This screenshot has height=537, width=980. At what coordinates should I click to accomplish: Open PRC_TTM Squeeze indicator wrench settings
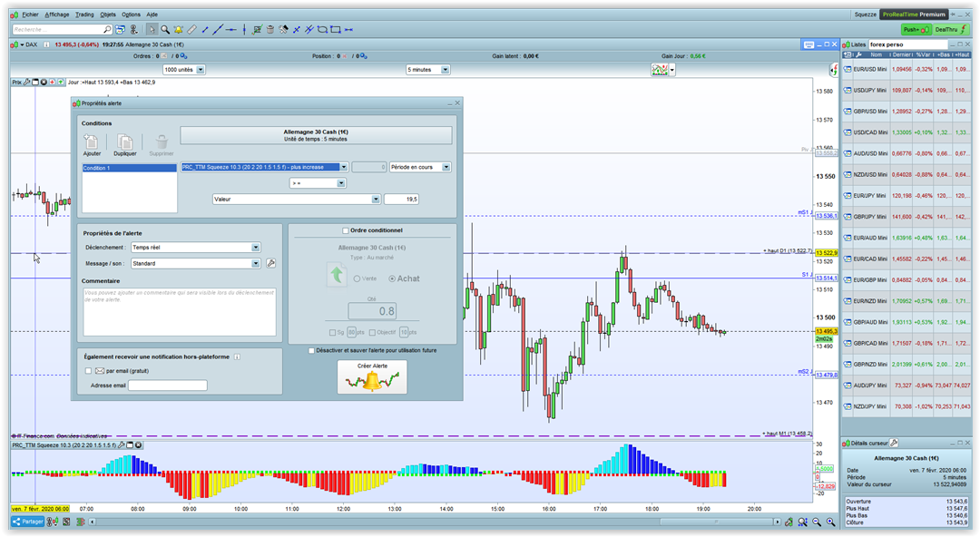[122, 445]
